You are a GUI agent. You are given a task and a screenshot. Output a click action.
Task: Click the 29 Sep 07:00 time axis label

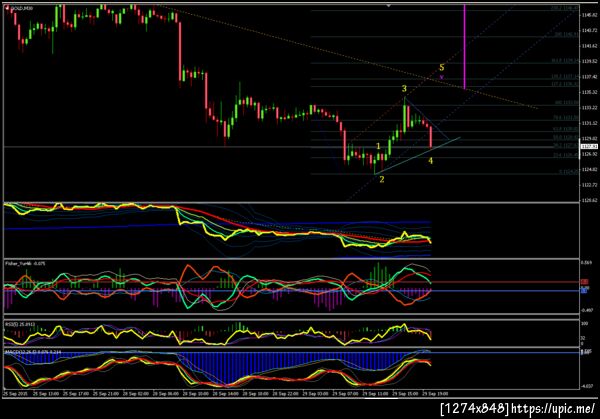345,393
